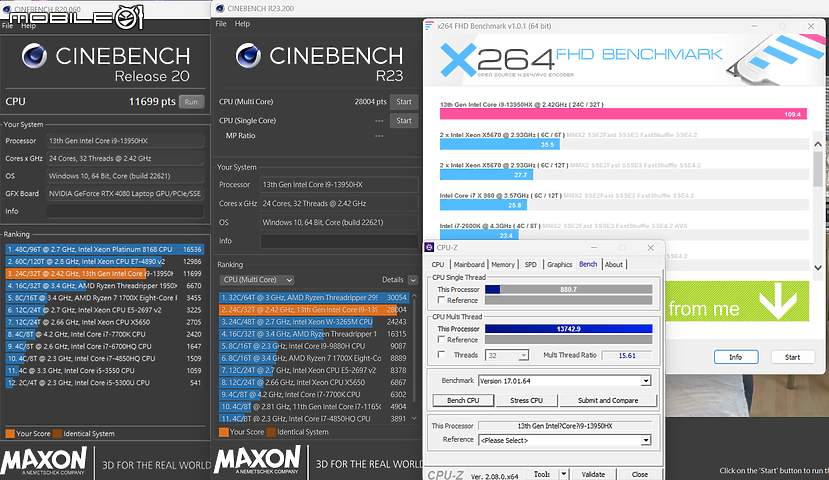
Task: Start the CPU (Single Core) test in R23
Action: pyautogui.click(x=403, y=121)
